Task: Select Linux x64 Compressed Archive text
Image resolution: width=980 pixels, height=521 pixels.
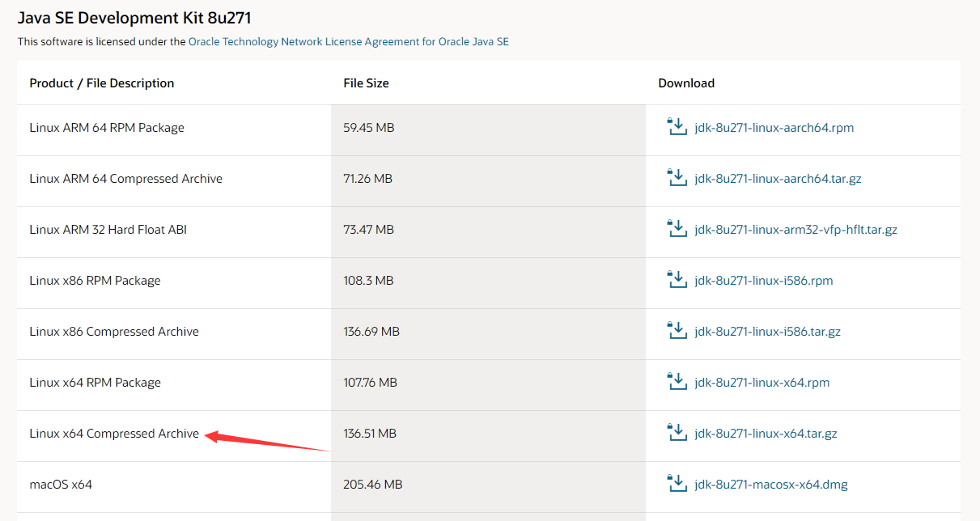Action: [114, 434]
